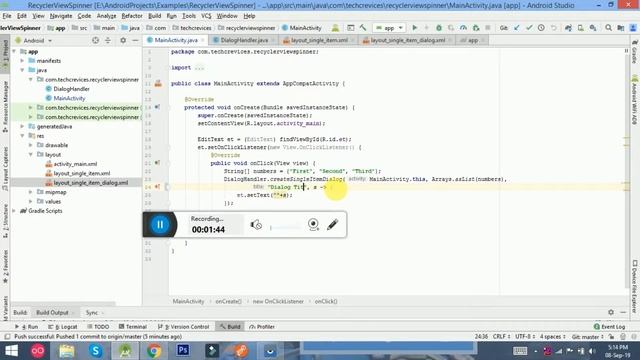Open File Explorer from taskbar
The height and width of the screenshot is (360, 640).
point(67,351)
